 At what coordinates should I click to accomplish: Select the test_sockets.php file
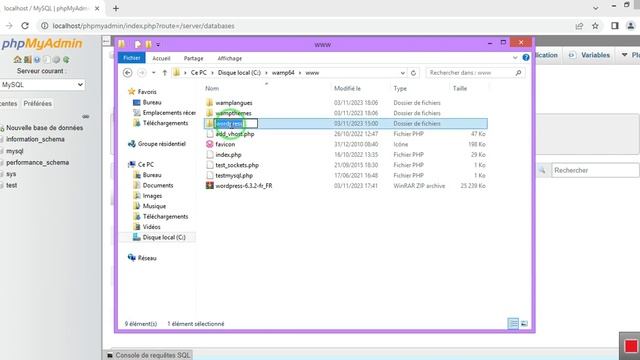(237, 165)
